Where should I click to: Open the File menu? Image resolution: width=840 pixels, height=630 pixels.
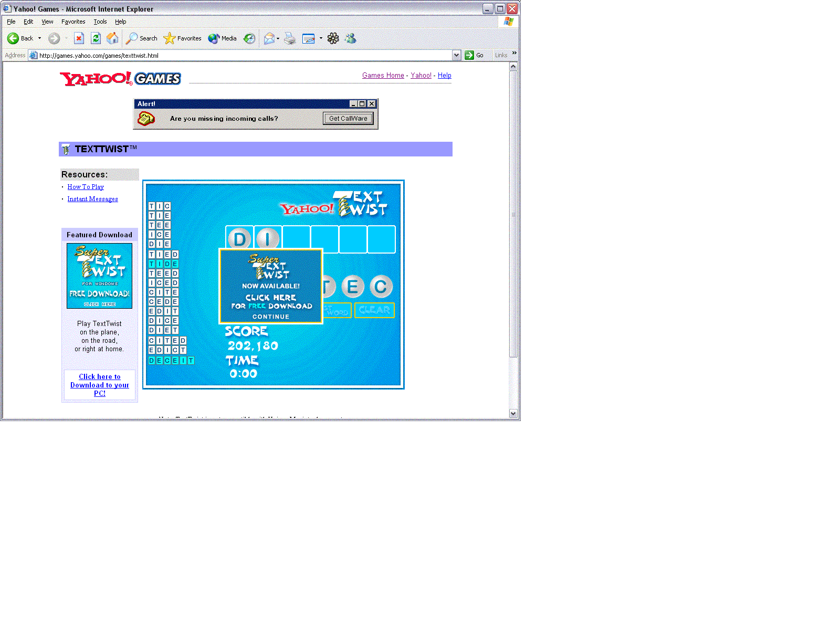coord(11,22)
